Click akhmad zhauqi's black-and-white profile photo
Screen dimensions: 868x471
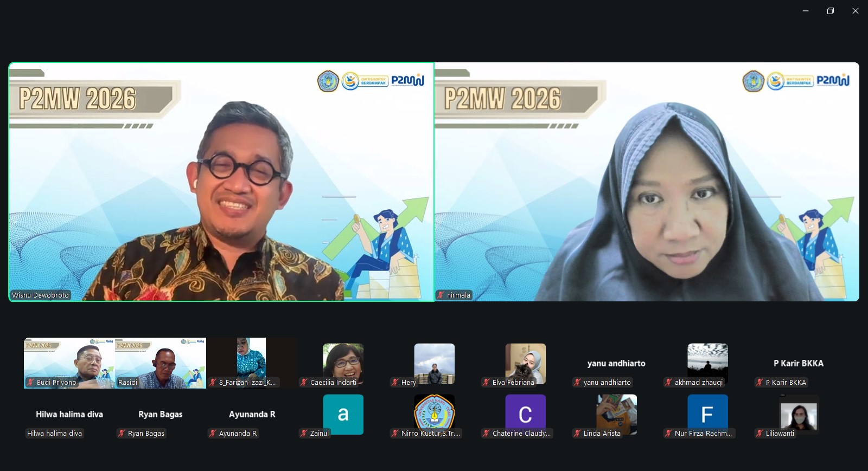coord(707,360)
